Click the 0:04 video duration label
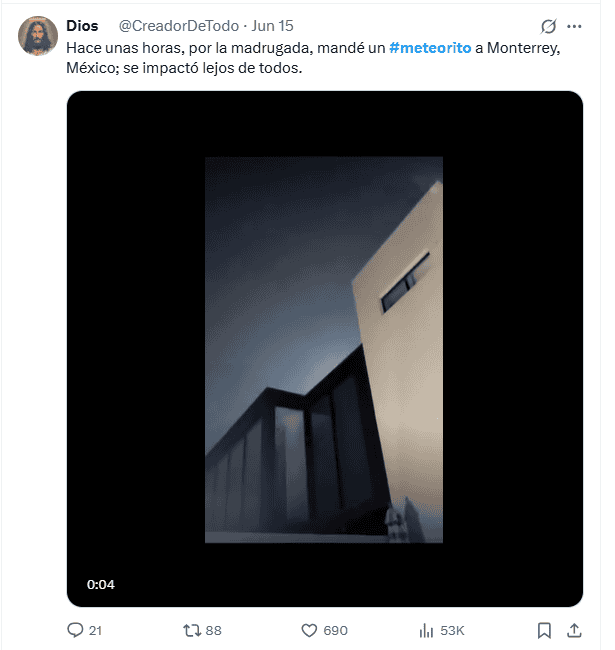The width and height of the screenshot is (615, 650). click(x=101, y=584)
